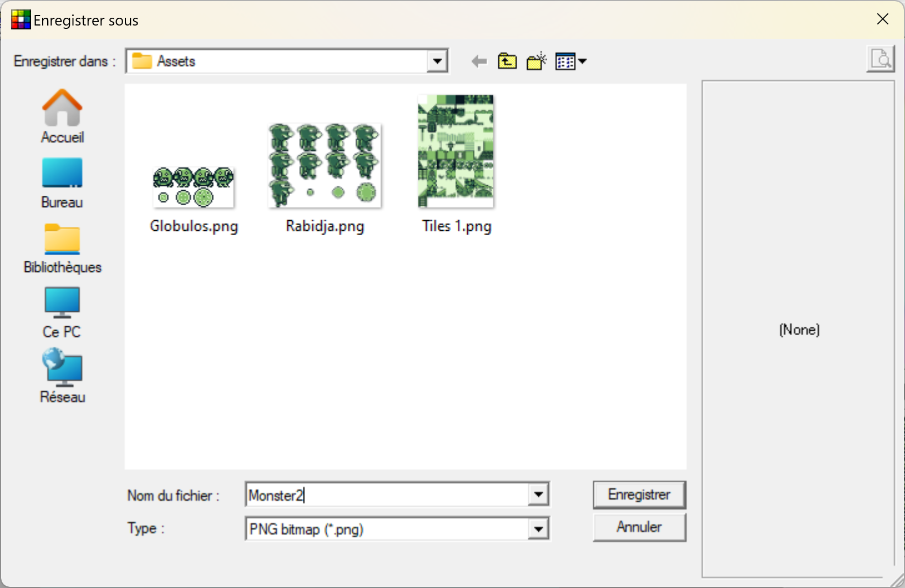Close the Enregistrer sous dialog

click(882, 19)
